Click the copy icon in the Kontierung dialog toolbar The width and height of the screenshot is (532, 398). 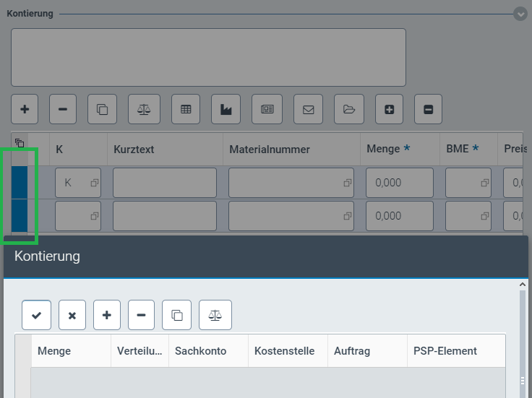[176, 316]
